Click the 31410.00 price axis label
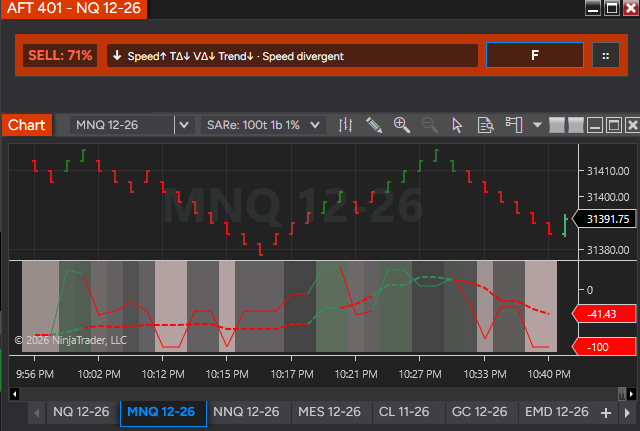The image size is (640, 431). (x=608, y=171)
